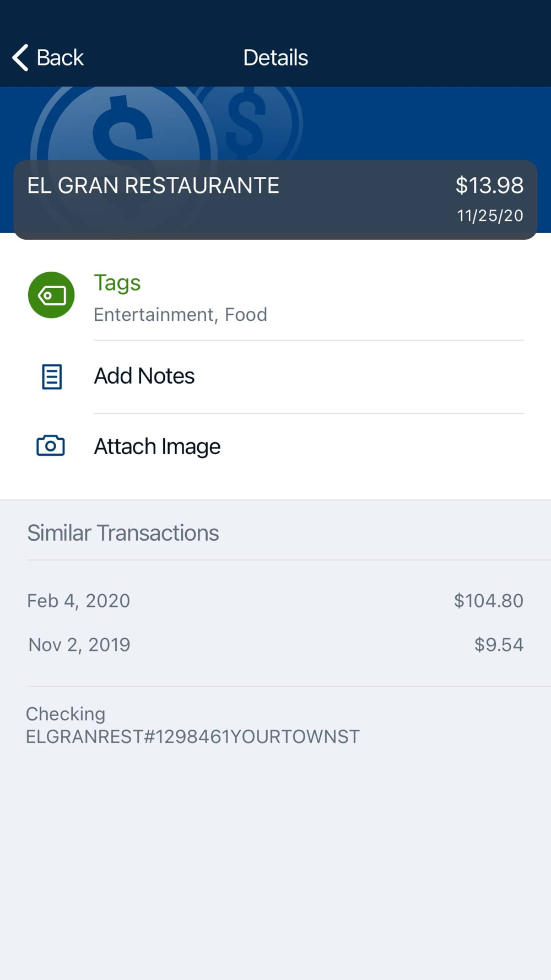Tap the ELGRANREST#1298461YOURTOWNST description text
The height and width of the screenshot is (980, 551).
[x=192, y=737]
